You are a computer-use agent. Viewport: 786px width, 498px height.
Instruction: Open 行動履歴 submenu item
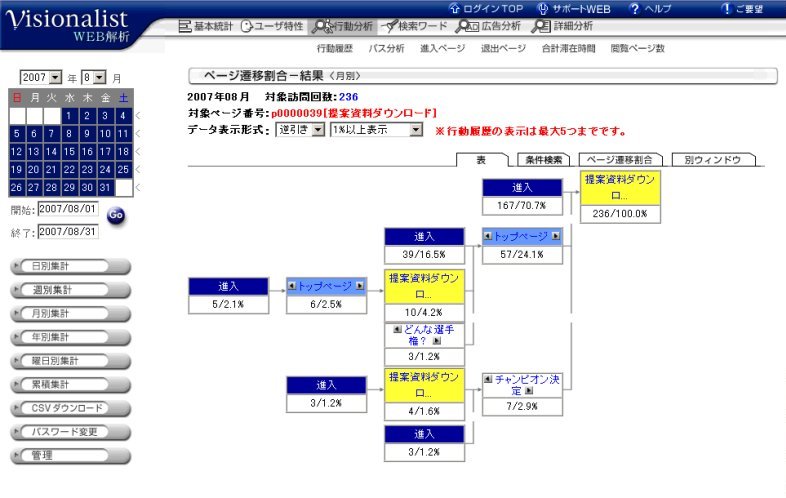334,48
